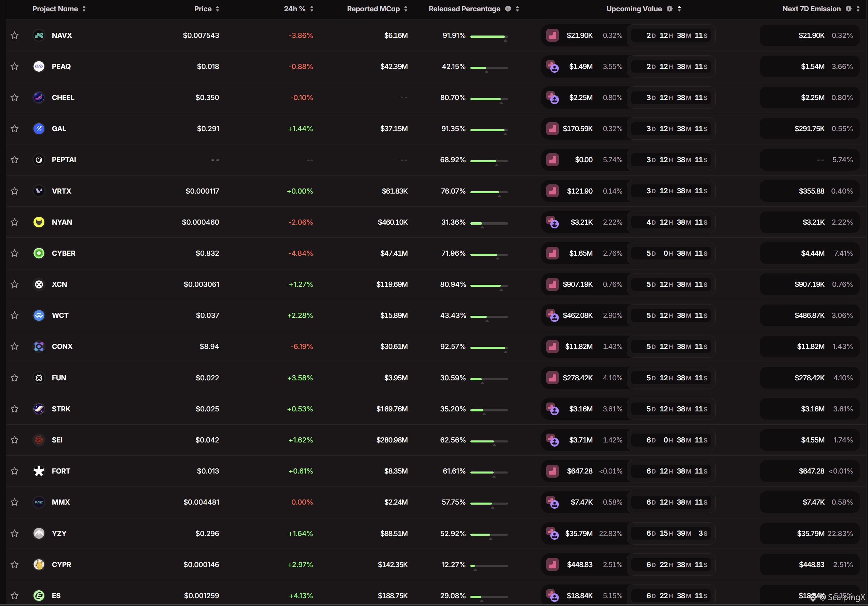Click the Project Name column header

[55, 9]
